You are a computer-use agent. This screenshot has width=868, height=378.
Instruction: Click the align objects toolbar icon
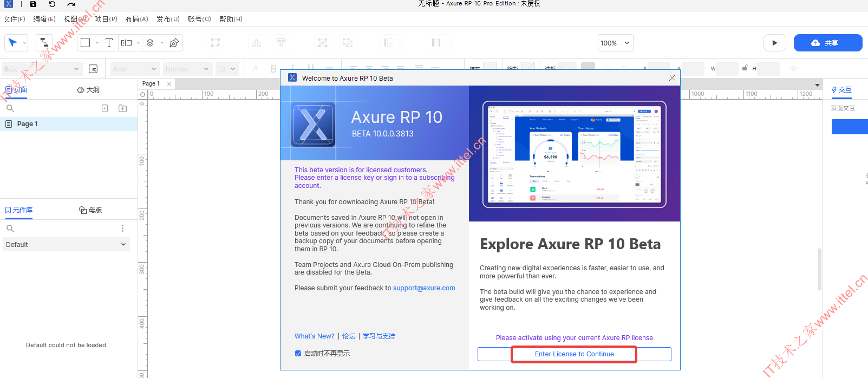(388, 43)
